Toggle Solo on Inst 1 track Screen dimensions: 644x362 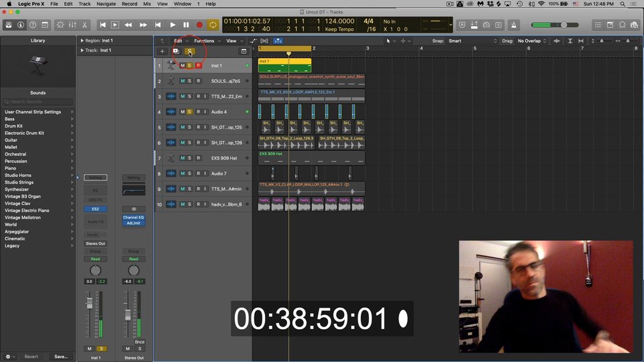189,66
